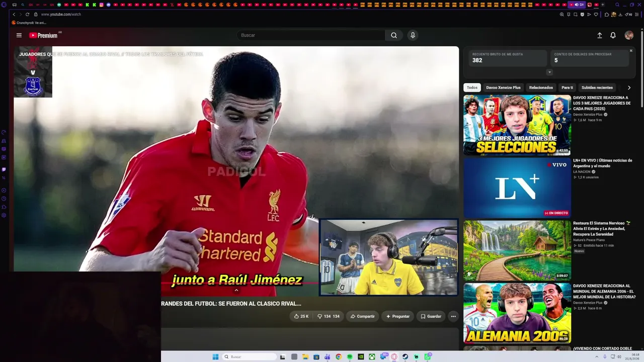
Task: Close the likes/dislikes stats panel
Action: tap(631, 51)
